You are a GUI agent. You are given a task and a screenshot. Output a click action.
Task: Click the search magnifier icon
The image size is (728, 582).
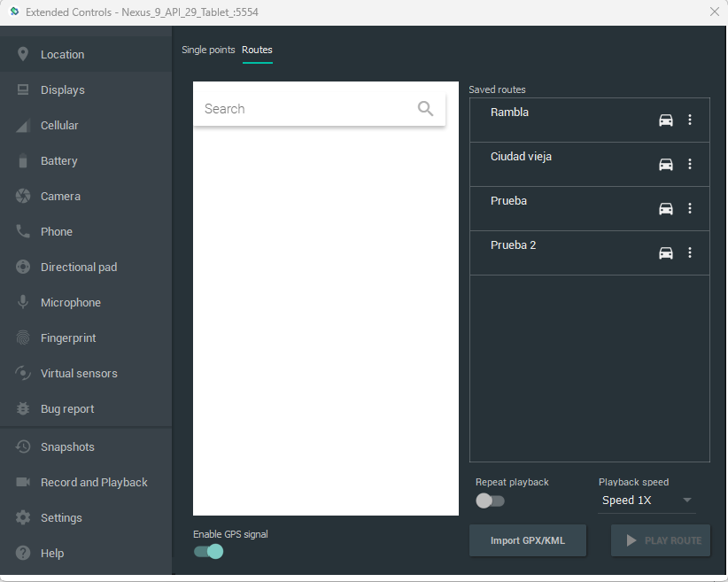click(x=425, y=109)
